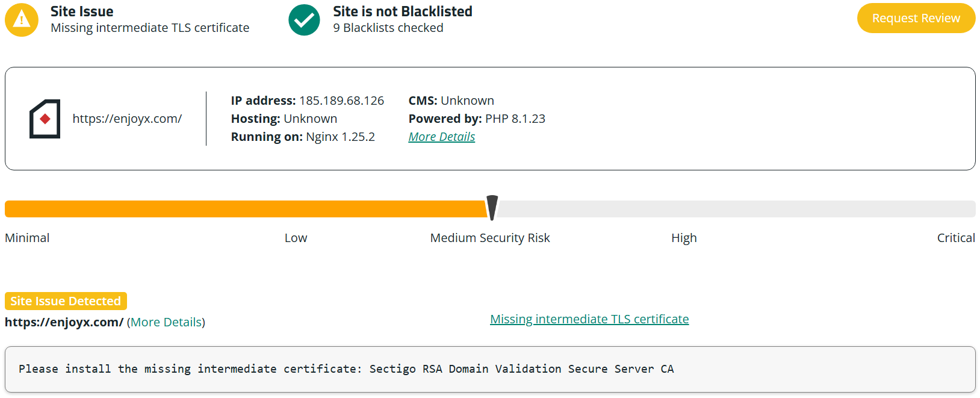Viewport: 980px width, 398px height.
Task: Open the More Details link under Powered by
Action: pyautogui.click(x=441, y=137)
